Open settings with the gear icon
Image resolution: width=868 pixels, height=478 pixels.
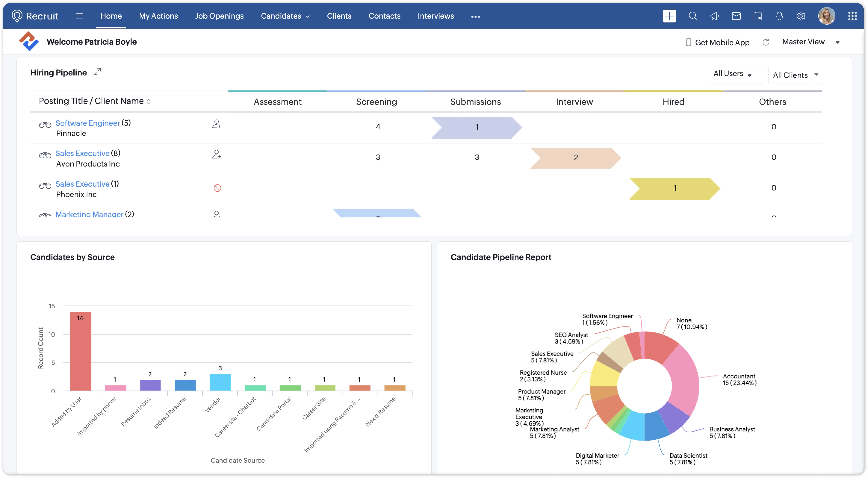tap(801, 16)
